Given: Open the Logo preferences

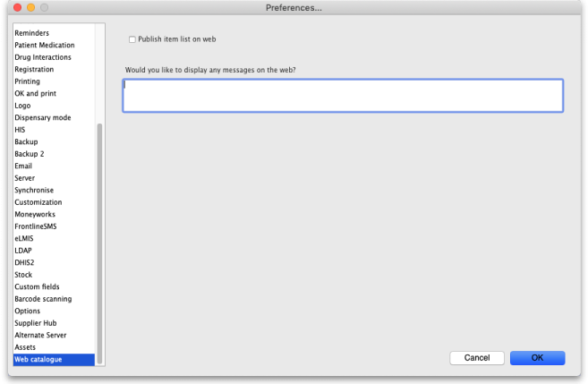Looking at the screenshot, I should click(x=22, y=106).
